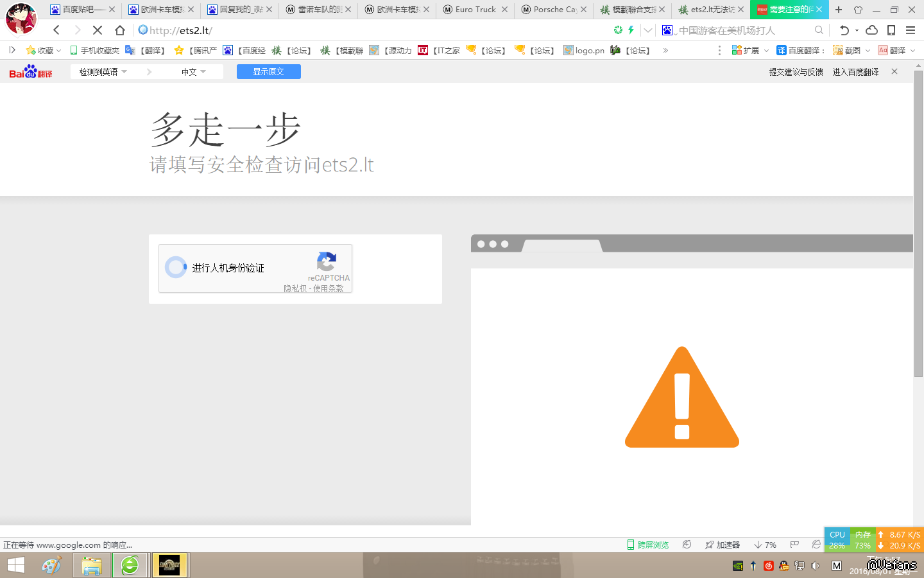Stop loading the ets2.lt page
Image resolution: width=924 pixels, height=578 pixels.
click(x=98, y=30)
